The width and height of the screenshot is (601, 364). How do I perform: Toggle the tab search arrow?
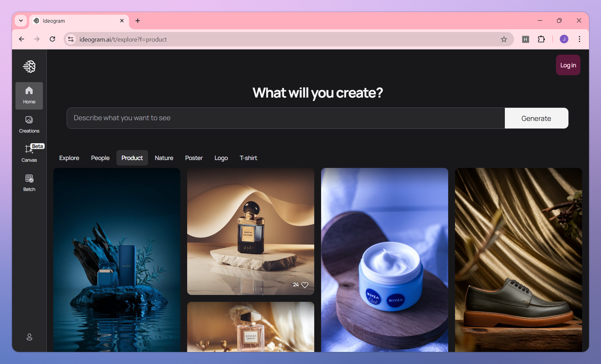20,21
